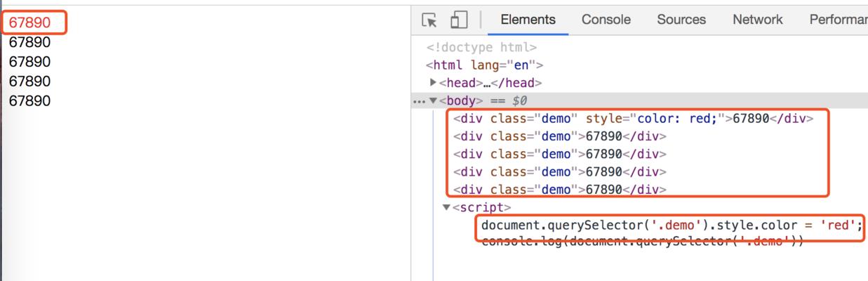Collapse the script element node
868x281 pixels.
pyautogui.click(x=446, y=207)
